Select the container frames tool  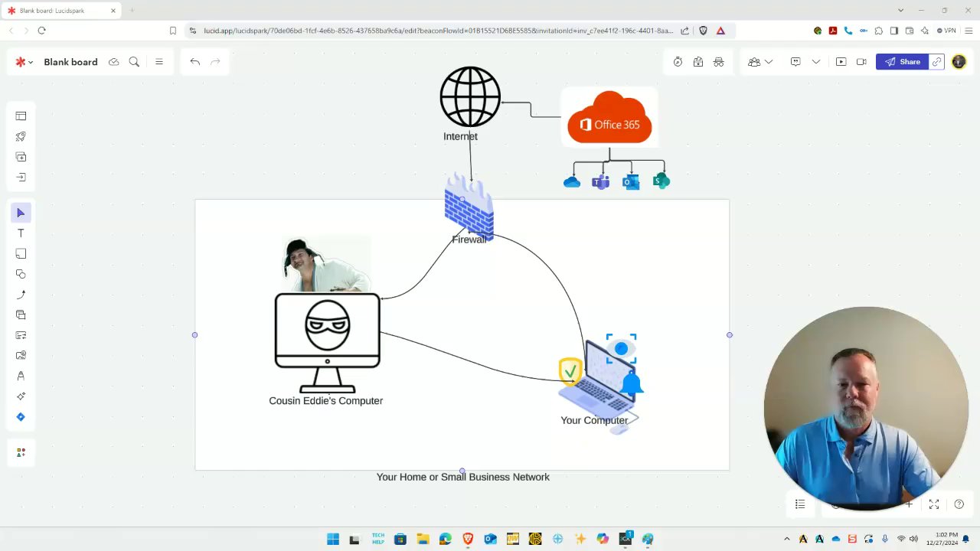point(21,315)
